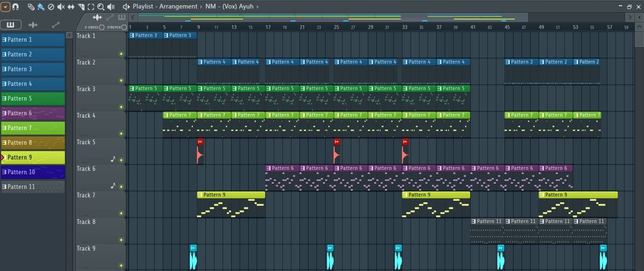644x271 pixels.
Task: Open menu of Pattern 6 clip at bar 17
Action: [269, 168]
